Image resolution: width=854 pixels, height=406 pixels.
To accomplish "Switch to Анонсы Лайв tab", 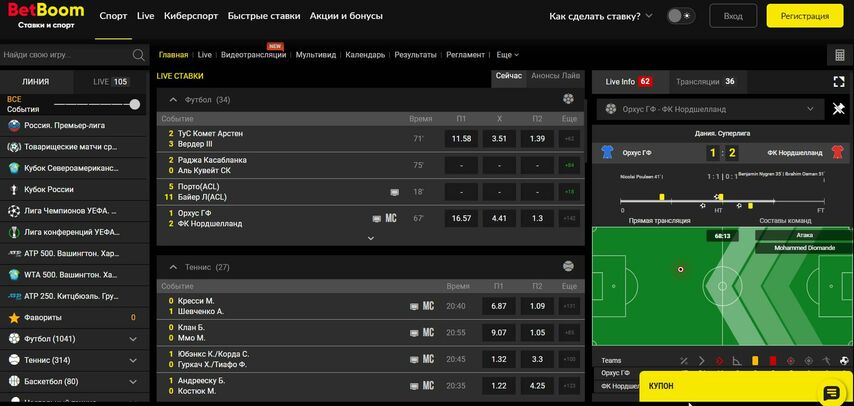I will coord(556,76).
